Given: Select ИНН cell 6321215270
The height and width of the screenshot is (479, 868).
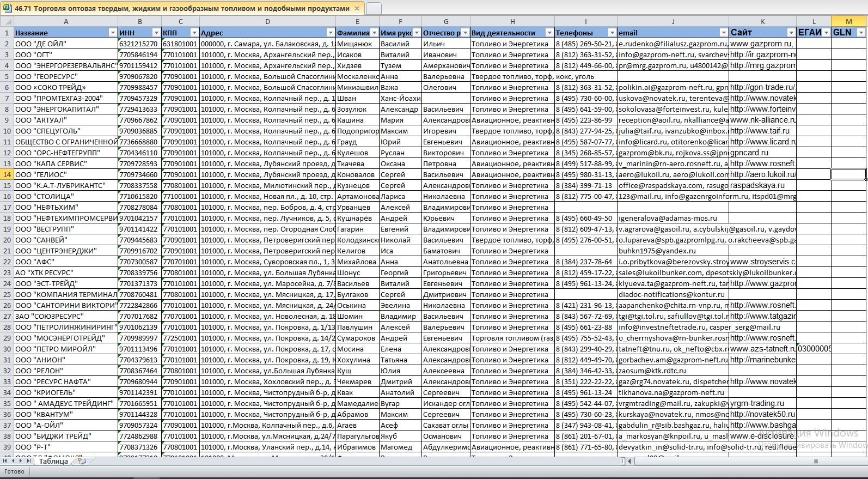Looking at the screenshot, I should (x=140, y=44).
